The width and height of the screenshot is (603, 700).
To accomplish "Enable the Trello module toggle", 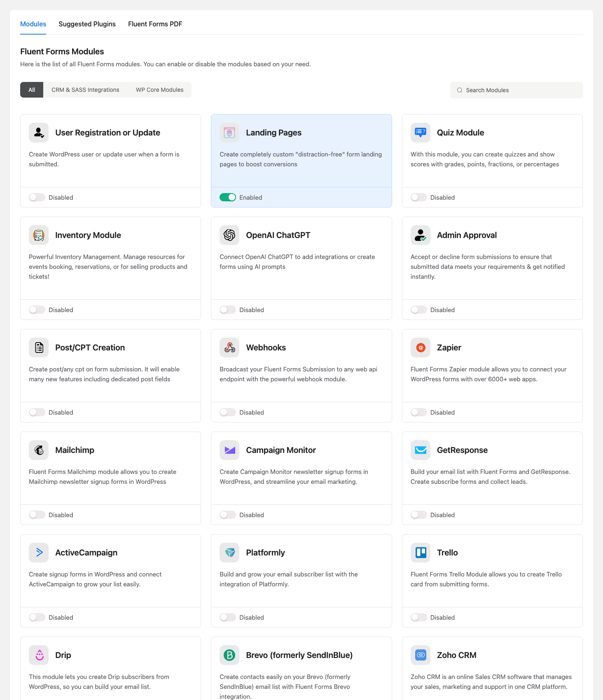I will [419, 618].
